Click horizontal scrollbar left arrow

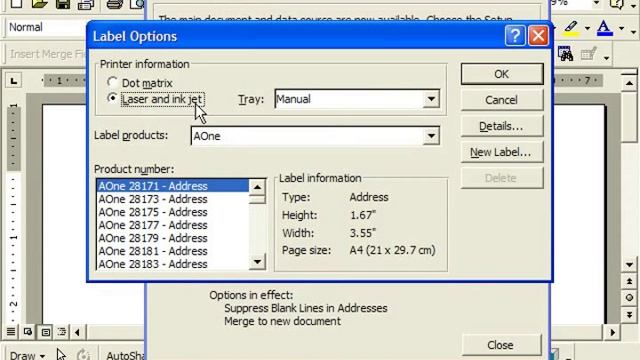coord(77,332)
